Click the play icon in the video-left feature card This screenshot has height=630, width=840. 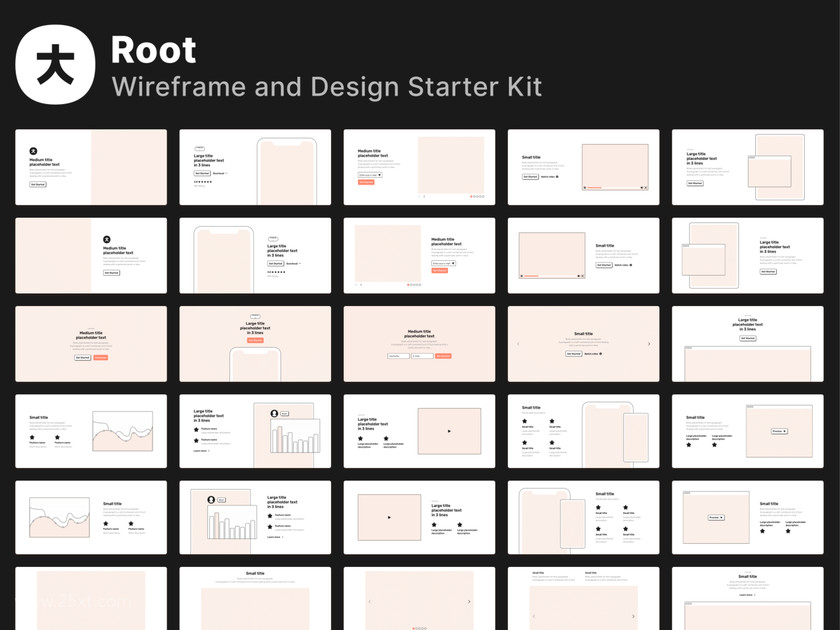pyautogui.click(x=389, y=518)
